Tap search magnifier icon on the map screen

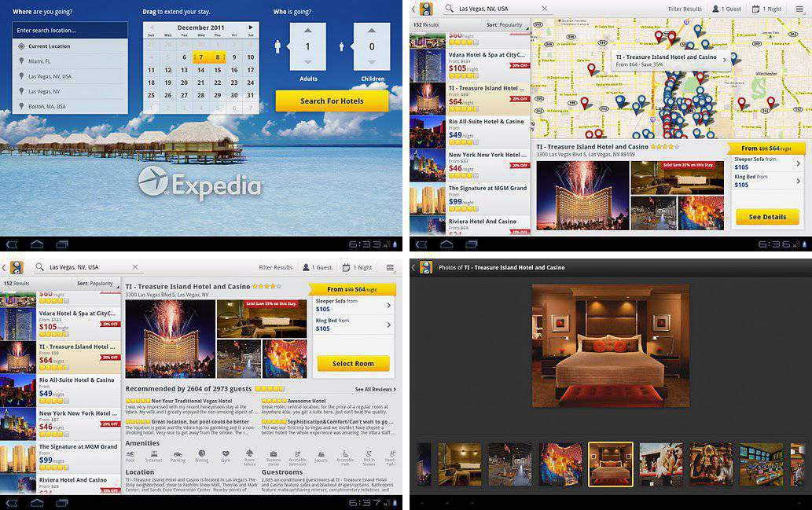[x=449, y=9]
